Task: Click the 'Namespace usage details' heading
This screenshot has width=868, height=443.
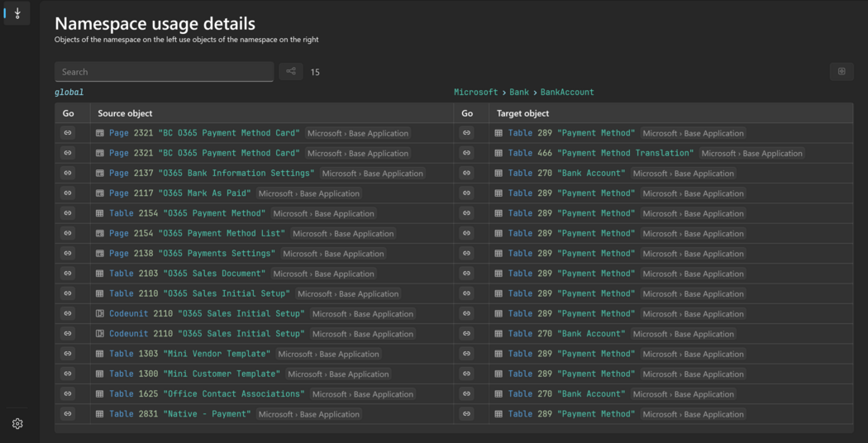Action: pyautogui.click(x=155, y=24)
